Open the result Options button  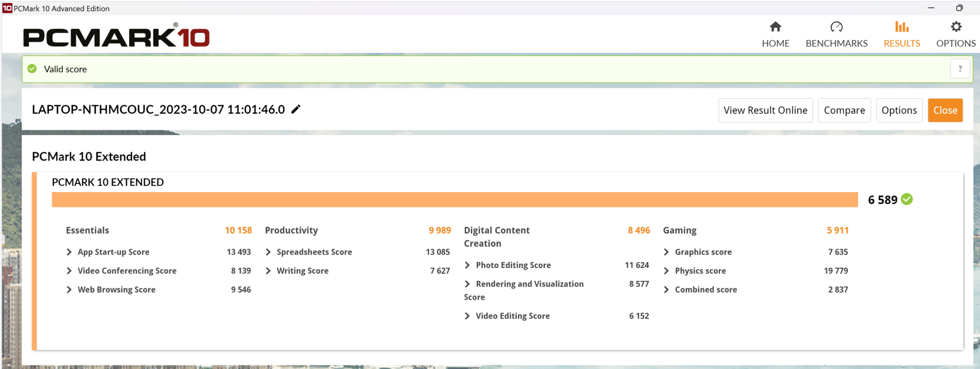pos(898,110)
